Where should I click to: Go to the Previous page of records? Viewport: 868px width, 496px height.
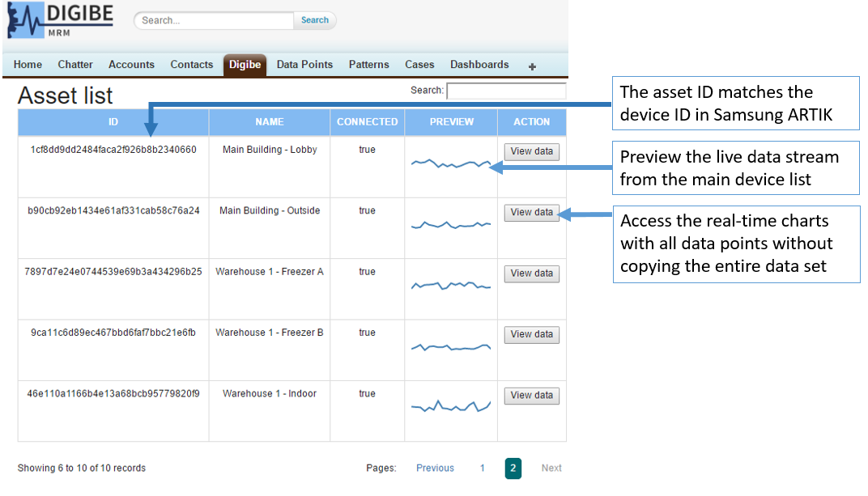click(x=435, y=468)
